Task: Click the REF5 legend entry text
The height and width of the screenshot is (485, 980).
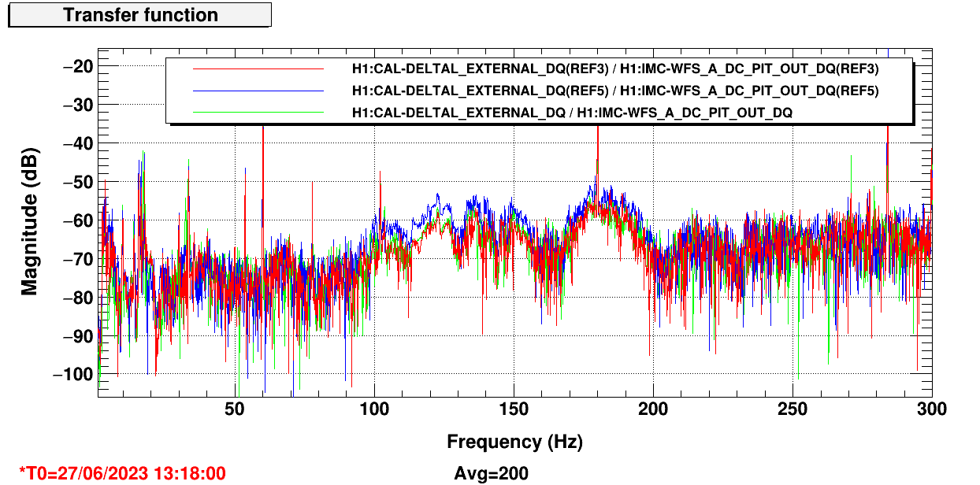Action: (x=615, y=91)
